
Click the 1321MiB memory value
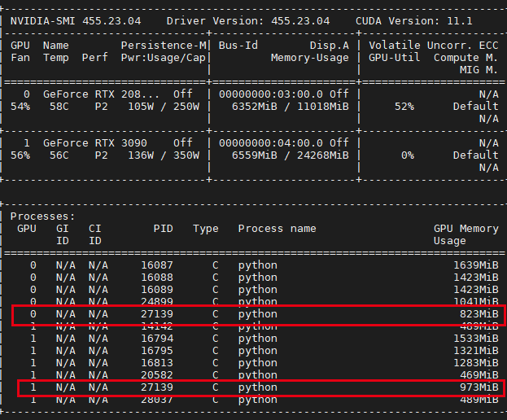tap(476, 351)
